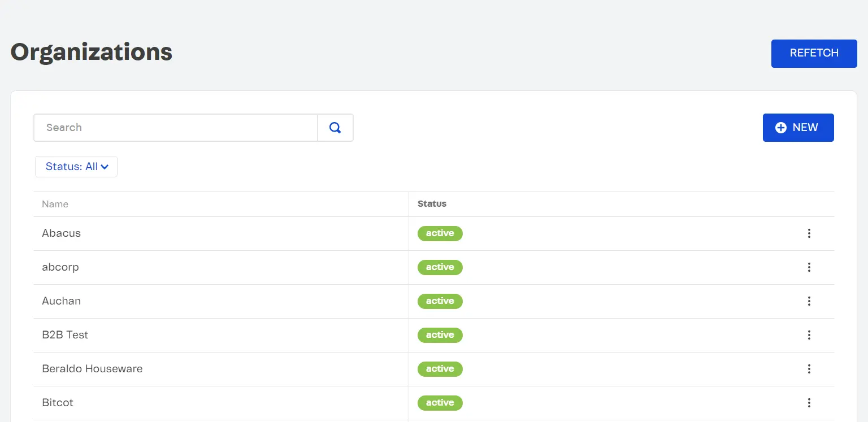The image size is (868, 422).
Task: Open the actions menu for abcorp
Action: [x=809, y=267]
